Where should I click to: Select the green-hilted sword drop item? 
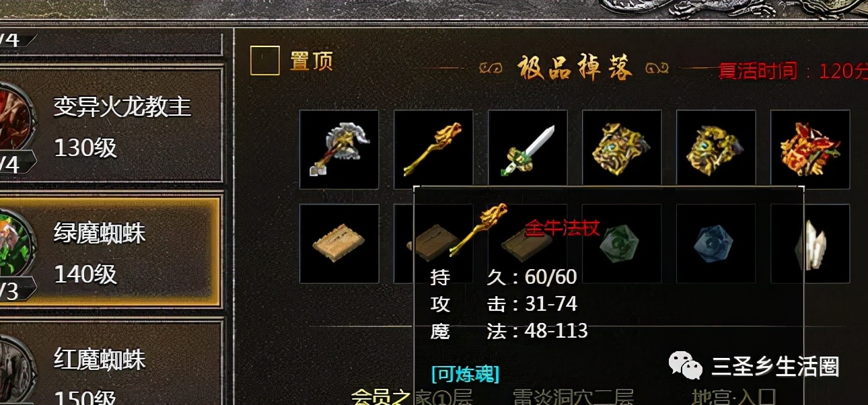pyautogui.click(x=528, y=149)
